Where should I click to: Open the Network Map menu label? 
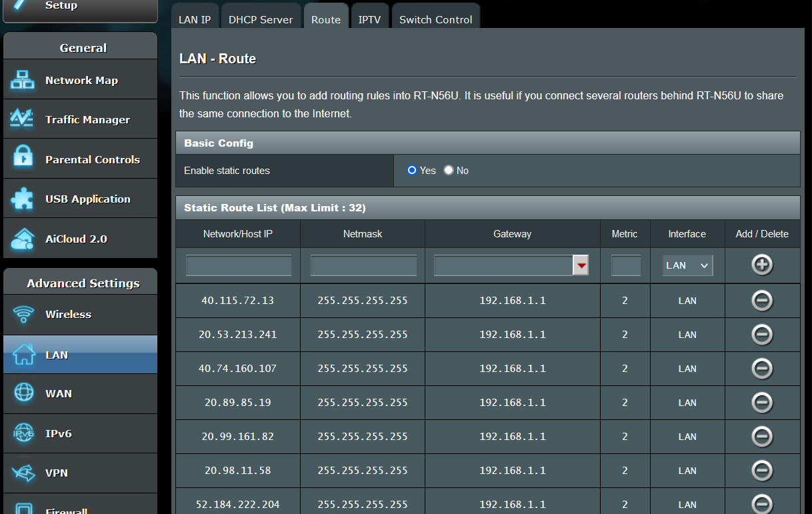[81, 80]
